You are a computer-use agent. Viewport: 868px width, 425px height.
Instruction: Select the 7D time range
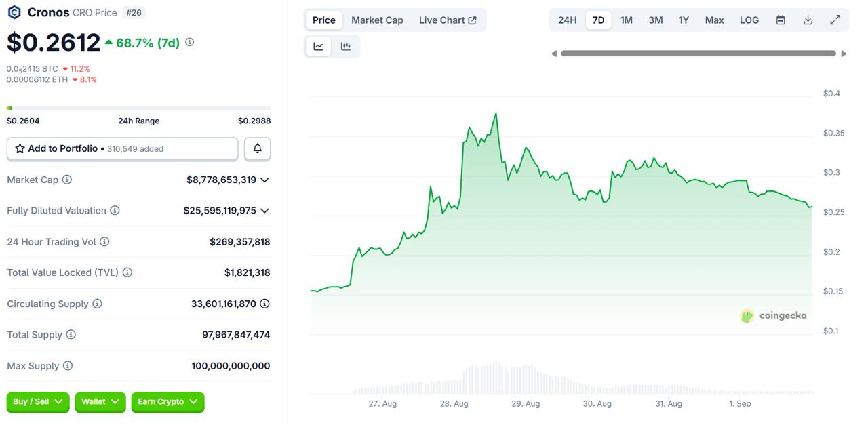pyautogui.click(x=598, y=20)
